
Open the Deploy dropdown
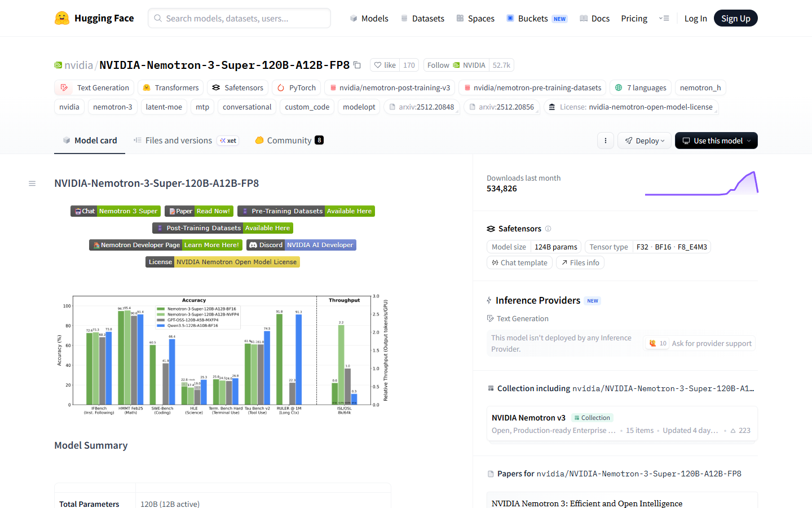click(644, 141)
